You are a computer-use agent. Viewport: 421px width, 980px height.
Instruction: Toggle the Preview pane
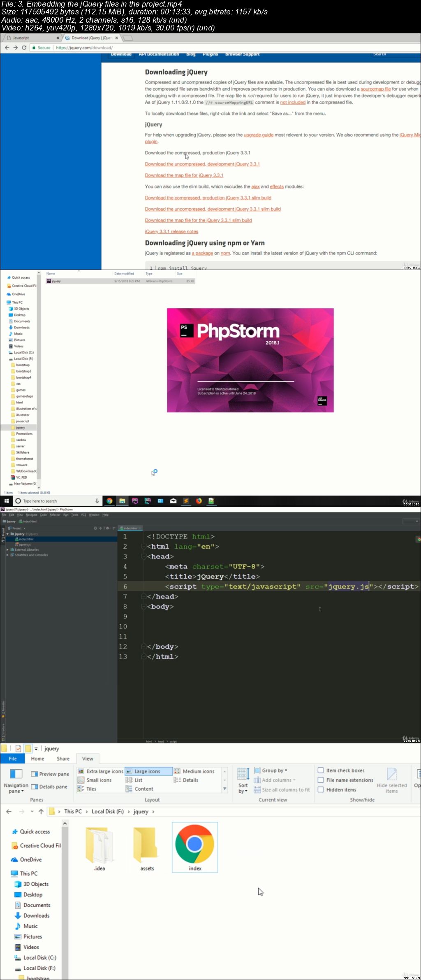point(50,774)
